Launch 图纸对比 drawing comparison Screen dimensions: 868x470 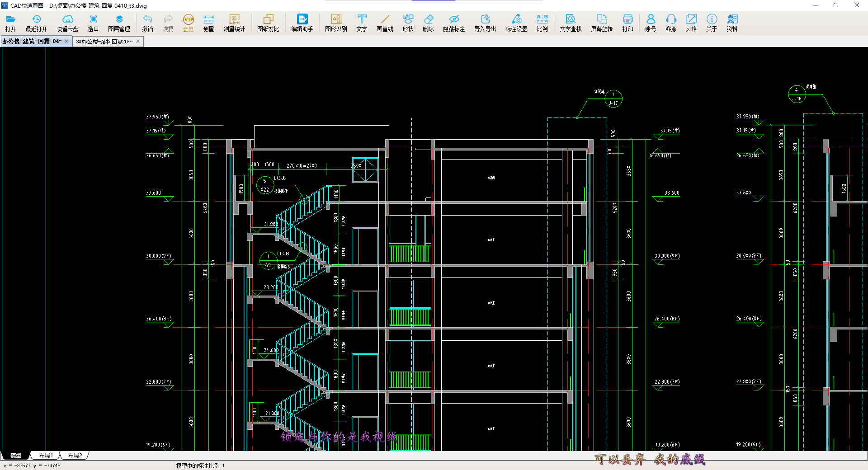(x=268, y=23)
